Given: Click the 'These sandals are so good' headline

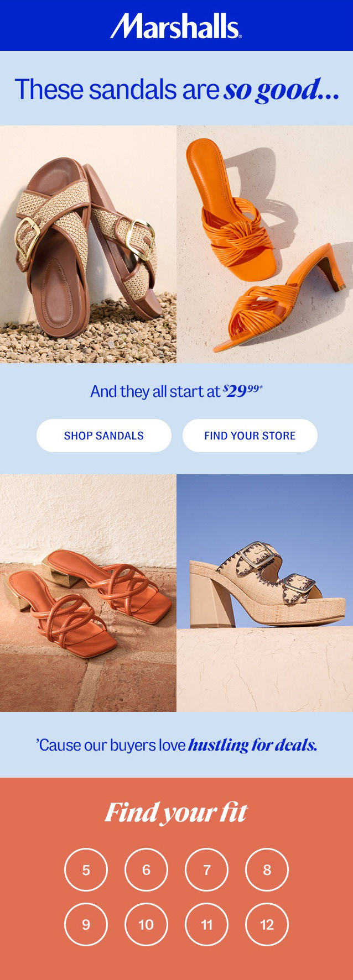Looking at the screenshot, I should coord(176,90).
